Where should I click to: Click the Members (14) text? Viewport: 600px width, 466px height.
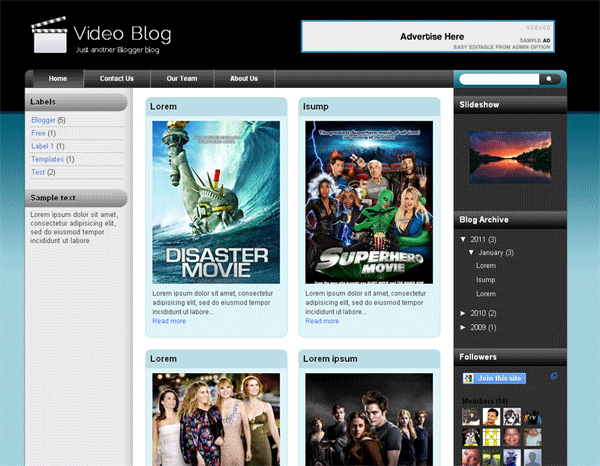pyautogui.click(x=485, y=401)
